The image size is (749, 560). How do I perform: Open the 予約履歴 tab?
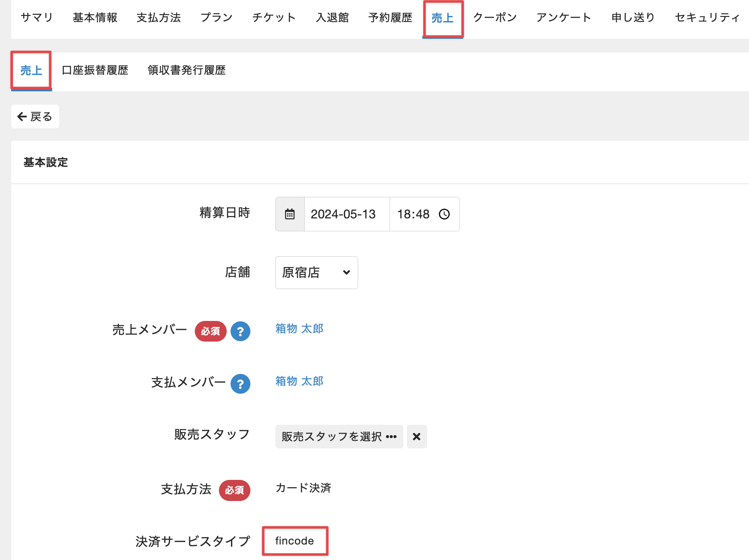coord(390,18)
